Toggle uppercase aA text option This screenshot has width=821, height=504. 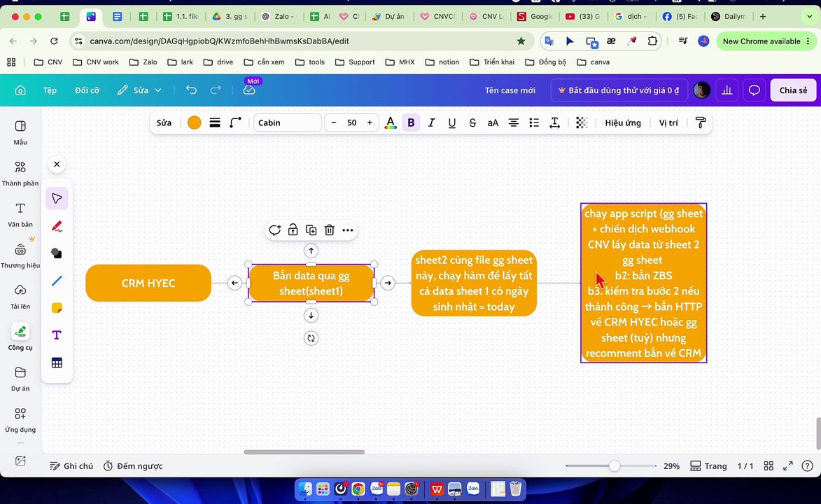pyautogui.click(x=493, y=122)
